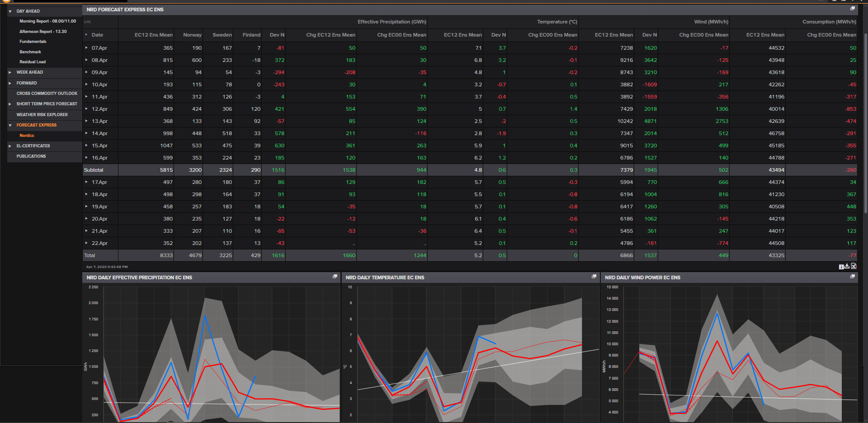Export the forecast table to Excel

click(854, 267)
